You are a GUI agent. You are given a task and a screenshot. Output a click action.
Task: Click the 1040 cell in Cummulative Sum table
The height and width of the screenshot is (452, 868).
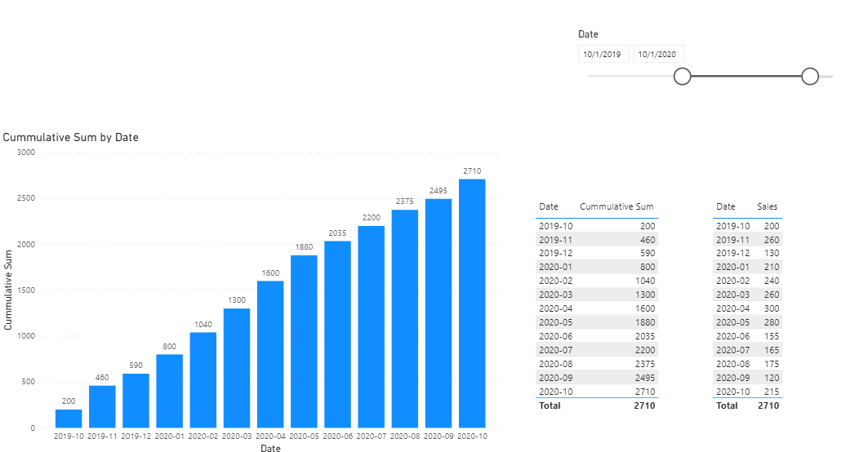(x=645, y=281)
